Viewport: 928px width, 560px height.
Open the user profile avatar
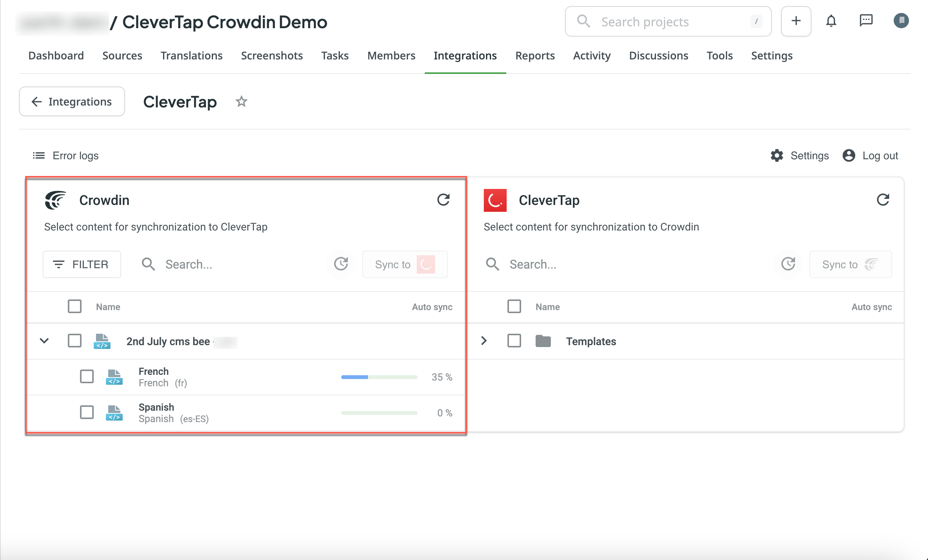[x=901, y=21]
